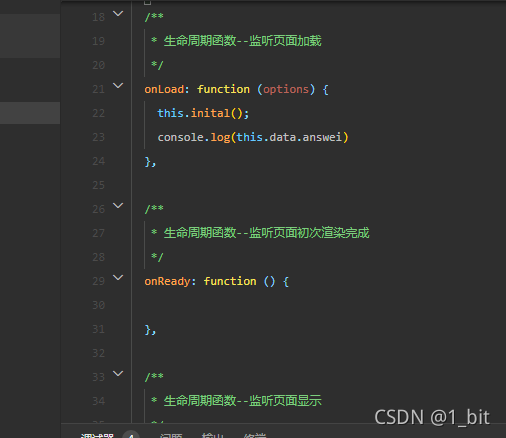Collapse the comment block at line 33

(x=118, y=374)
